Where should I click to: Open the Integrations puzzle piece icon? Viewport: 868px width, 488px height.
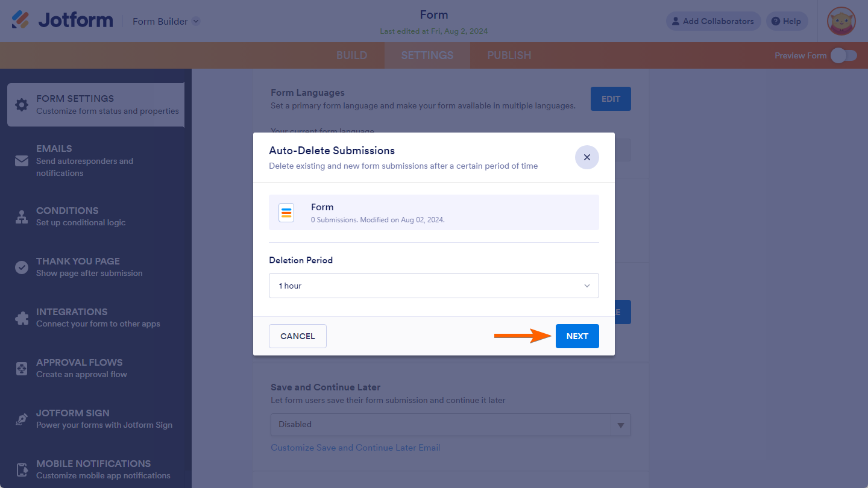click(22, 318)
